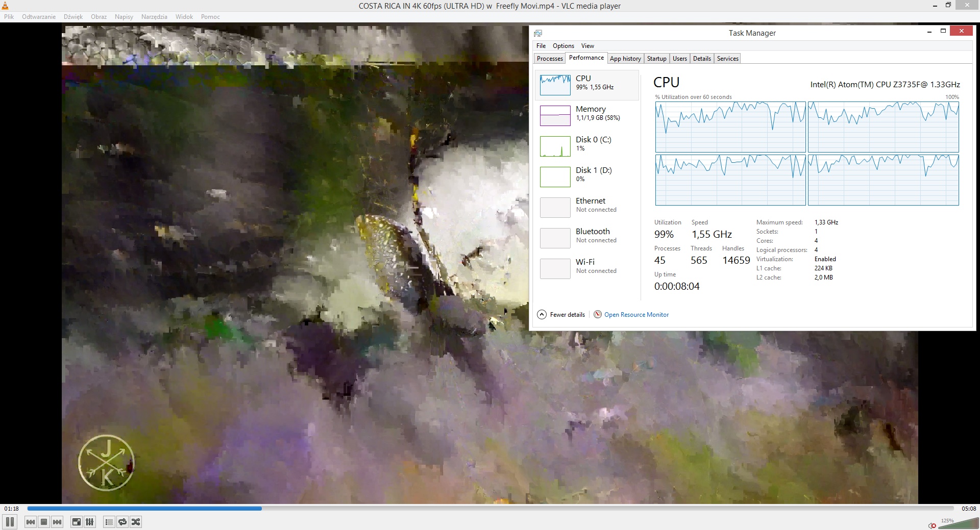Minimize the Task Manager window
Viewport: 980px width, 530px height.
929,32
